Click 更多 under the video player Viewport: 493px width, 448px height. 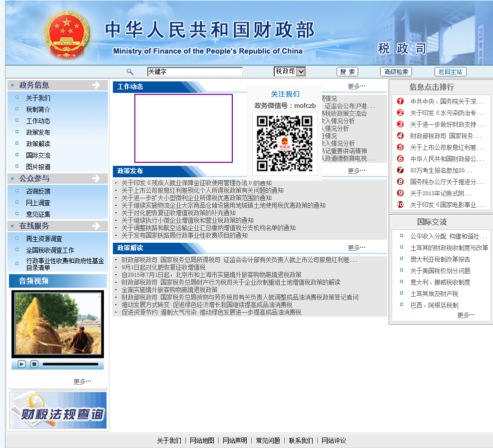pyautogui.click(x=82, y=382)
